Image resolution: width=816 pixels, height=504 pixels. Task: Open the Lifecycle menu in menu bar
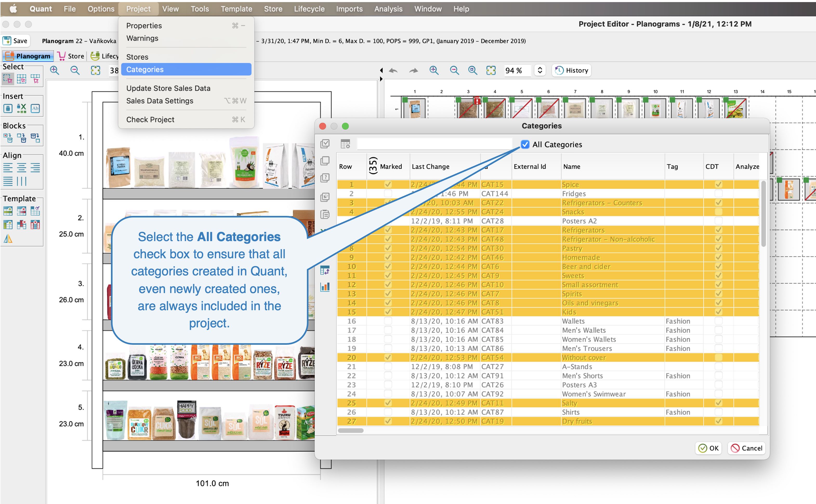pyautogui.click(x=309, y=9)
